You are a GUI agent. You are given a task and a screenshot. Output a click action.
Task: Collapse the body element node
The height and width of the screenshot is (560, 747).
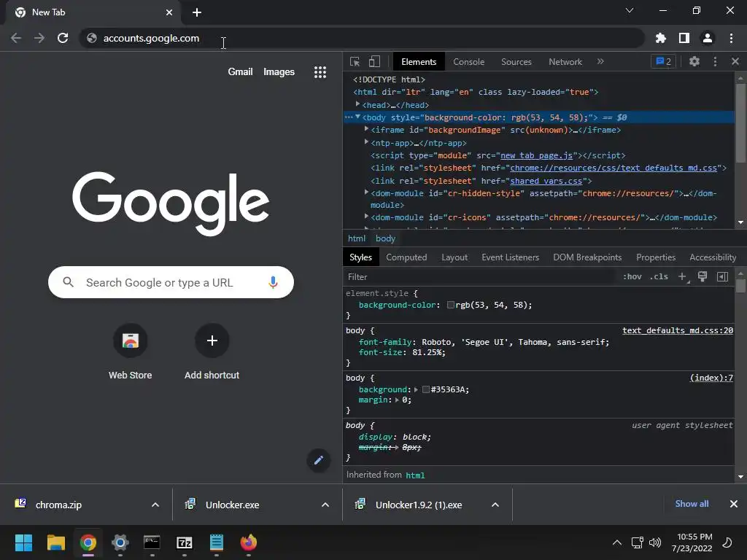click(x=357, y=117)
